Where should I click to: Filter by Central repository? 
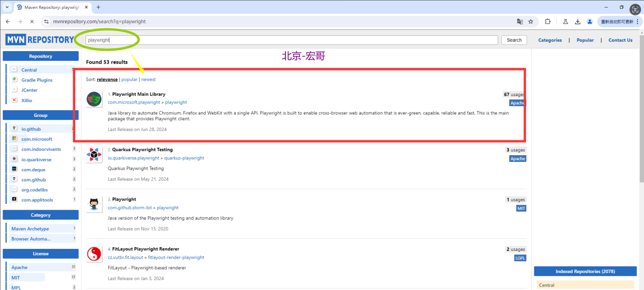[29, 70]
